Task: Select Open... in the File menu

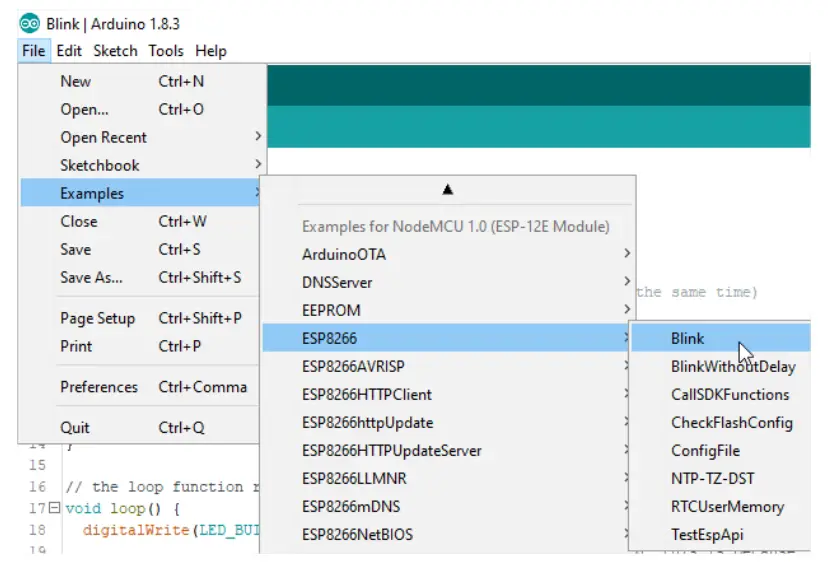Action: 142,109
